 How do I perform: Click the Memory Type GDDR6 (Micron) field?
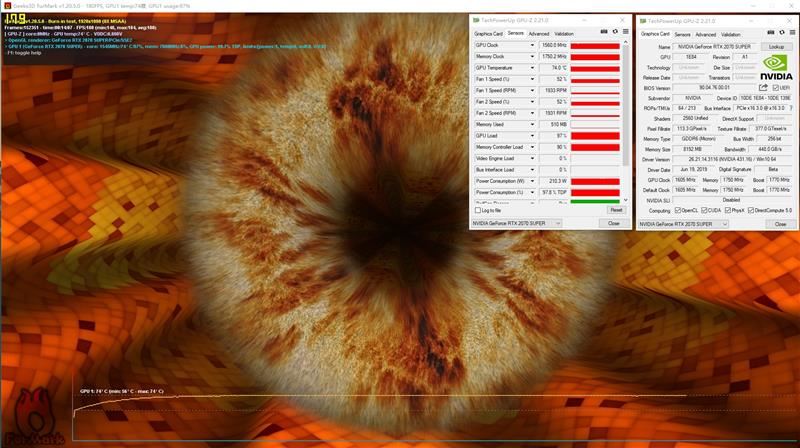tap(697, 139)
